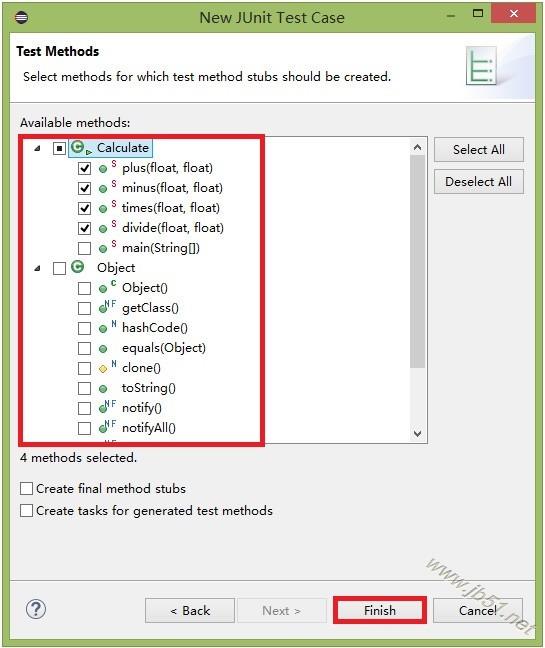Click the scroll up arrow of methods list
This screenshot has height=648, width=545.
point(418,147)
